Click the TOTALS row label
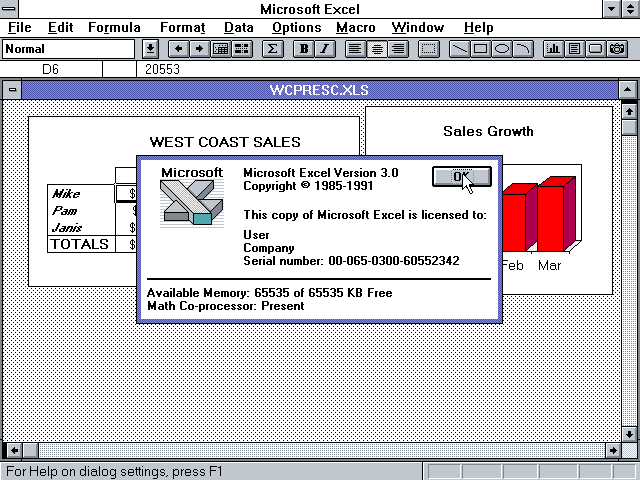Screen dimensions: 640x480 tap(80, 244)
